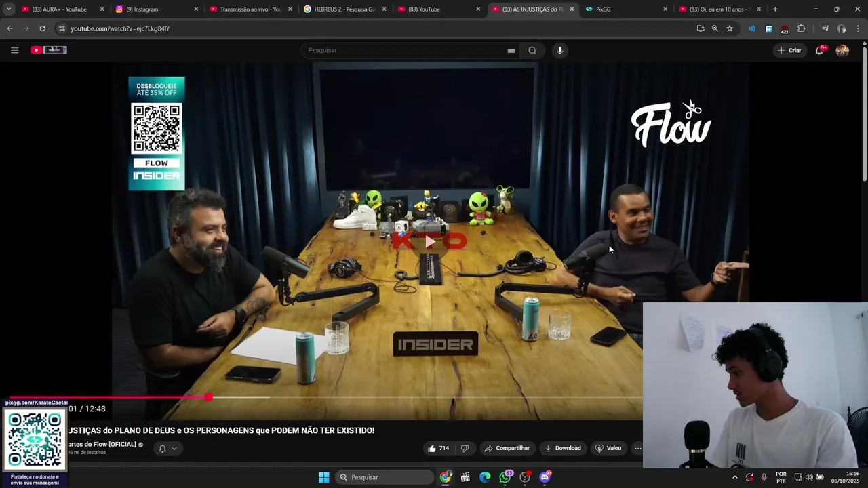
Task: Click the Compartilhar share button
Action: tap(507, 448)
